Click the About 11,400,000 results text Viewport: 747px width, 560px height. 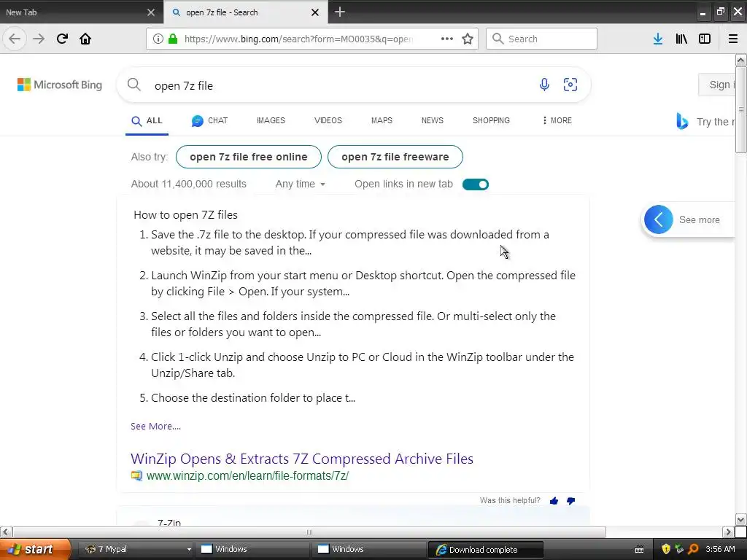point(189,184)
